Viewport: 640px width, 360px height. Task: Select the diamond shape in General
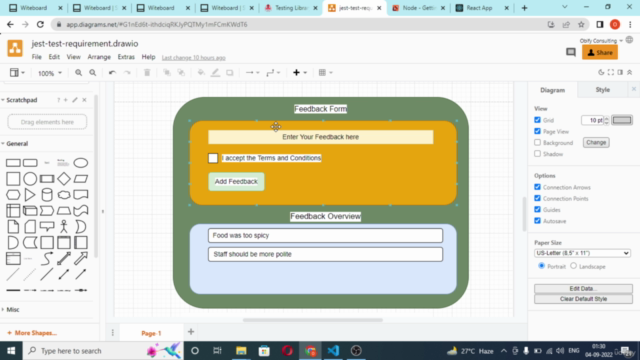tap(64, 179)
